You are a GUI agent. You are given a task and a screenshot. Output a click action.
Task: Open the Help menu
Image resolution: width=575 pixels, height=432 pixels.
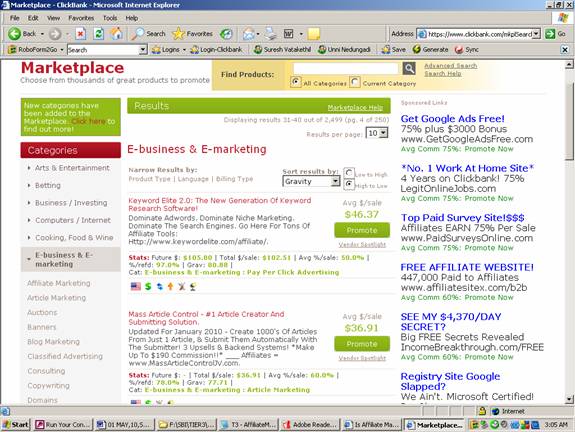[132, 18]
